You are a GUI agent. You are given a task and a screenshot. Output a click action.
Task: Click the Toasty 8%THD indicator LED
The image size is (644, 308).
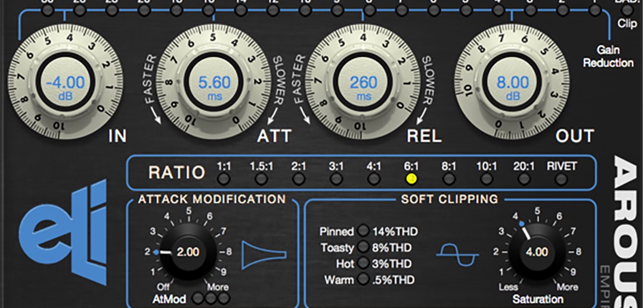coord(363,247)
